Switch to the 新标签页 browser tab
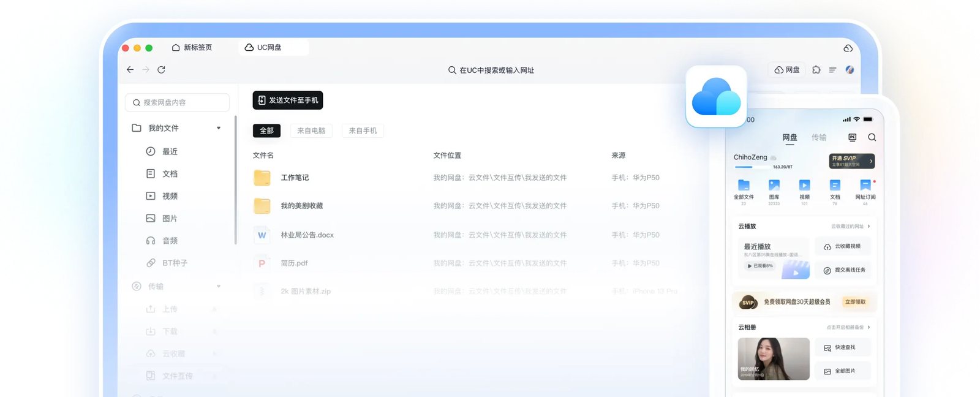980x397 pixels. click(192, 47)
